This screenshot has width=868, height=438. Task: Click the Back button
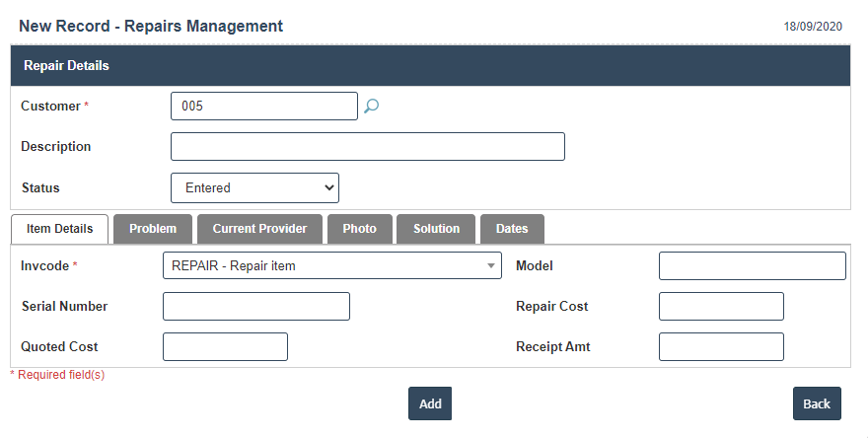click(816, 403)
